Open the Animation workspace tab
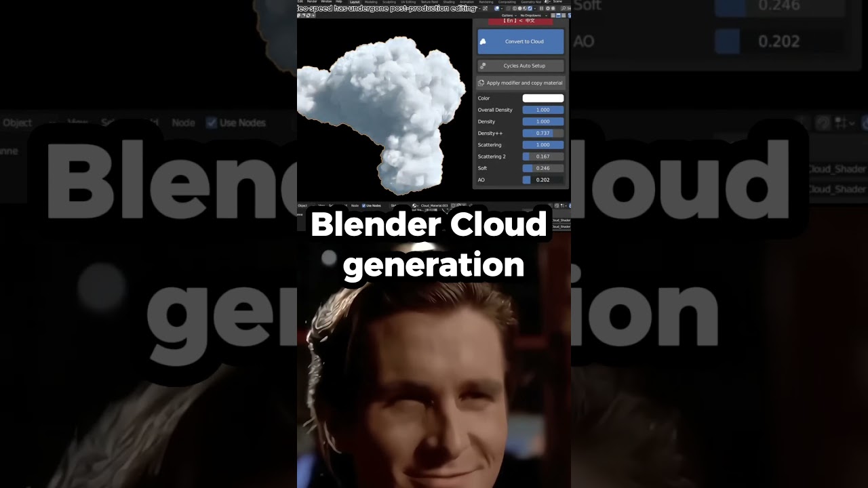The width and height of the screenshot is (868, 488). [x=467, y=2]
